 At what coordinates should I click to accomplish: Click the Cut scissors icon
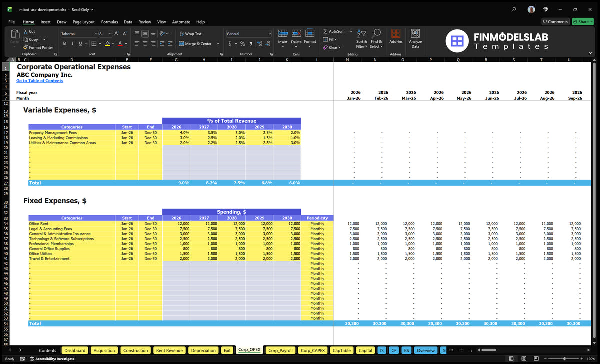point(25,31)
